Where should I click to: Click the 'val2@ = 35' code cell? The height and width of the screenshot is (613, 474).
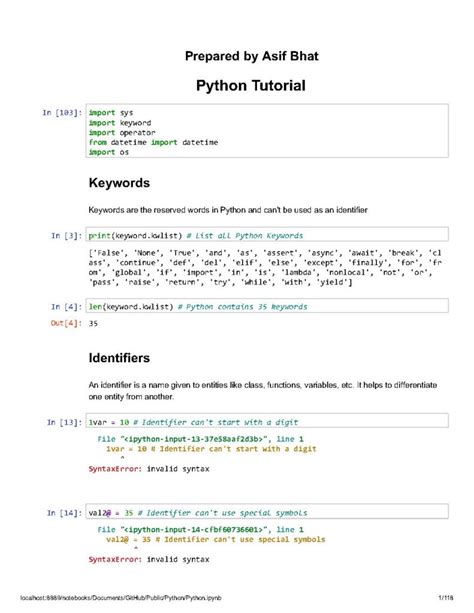(267, 512)
